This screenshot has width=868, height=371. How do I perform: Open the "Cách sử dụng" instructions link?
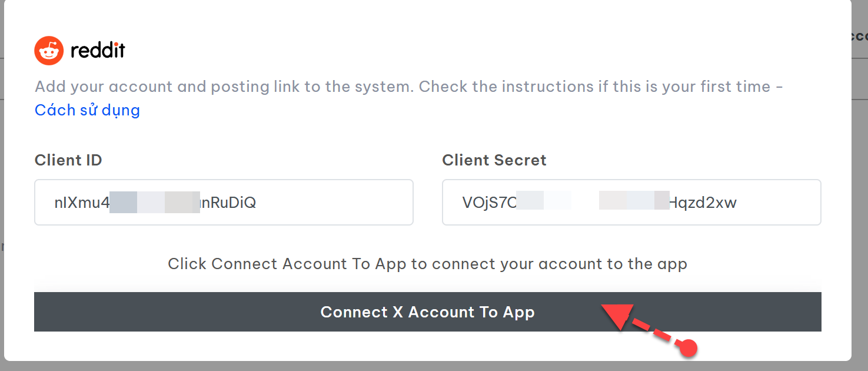87,110
